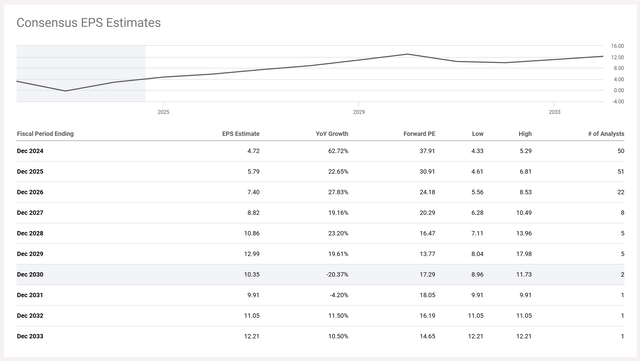This screenshot has width=640, height=361.
Task: Click the shaded historical region of chart
Action: click(x=81, y=74)
